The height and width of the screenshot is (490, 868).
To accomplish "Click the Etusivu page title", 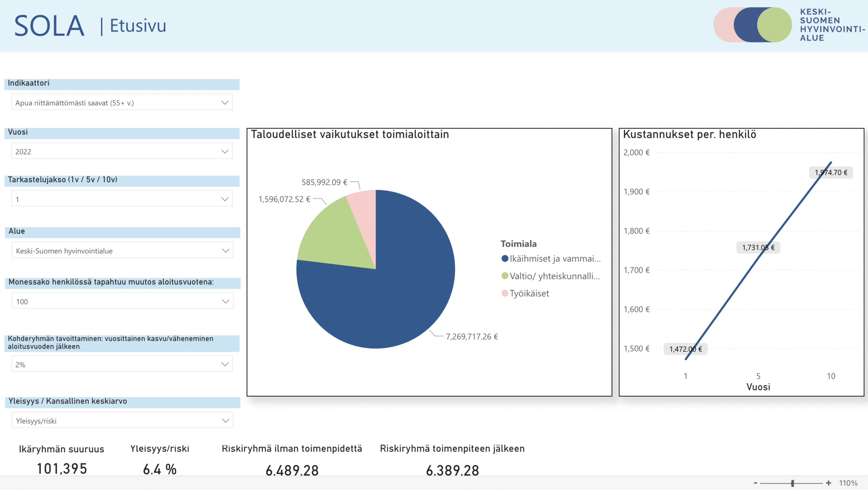I will (x=138, y=26).
